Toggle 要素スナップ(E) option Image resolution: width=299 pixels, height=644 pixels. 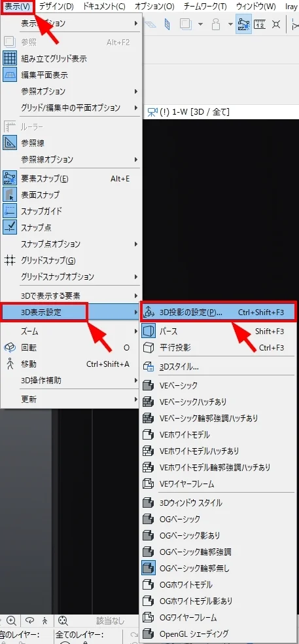71,178
